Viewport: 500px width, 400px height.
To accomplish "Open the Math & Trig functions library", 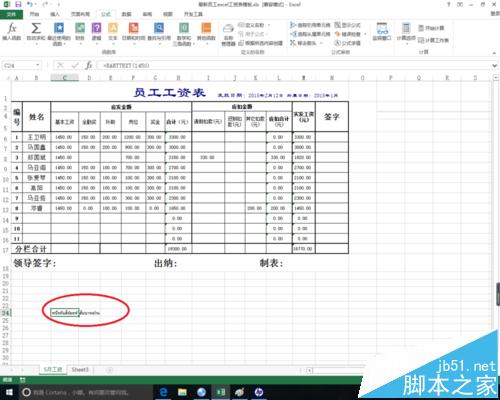I will (184, 33).
